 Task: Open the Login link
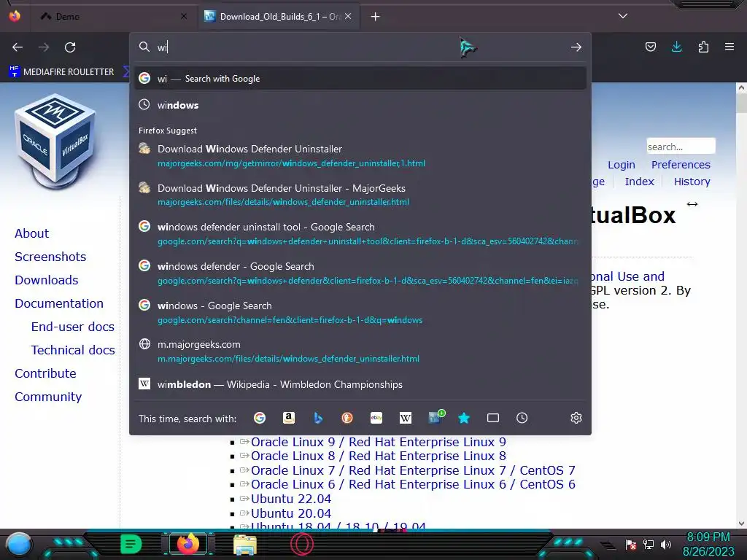(622, 165)
